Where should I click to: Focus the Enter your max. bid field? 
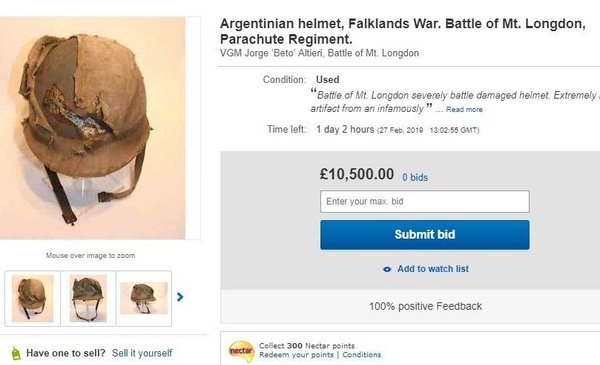(x=425, y=201)
